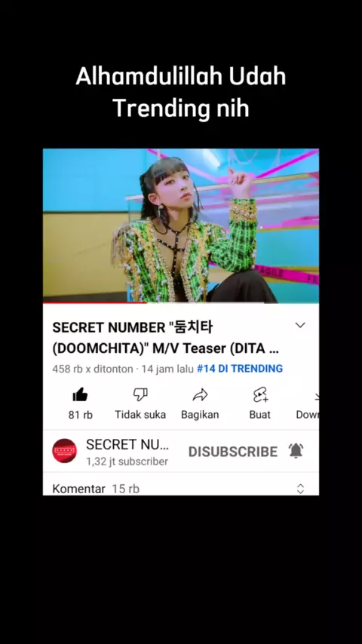Open the SECRET NUMBER channel name
Image resolution: width=362 pixels, height=644 pixels.
point(127,444)
